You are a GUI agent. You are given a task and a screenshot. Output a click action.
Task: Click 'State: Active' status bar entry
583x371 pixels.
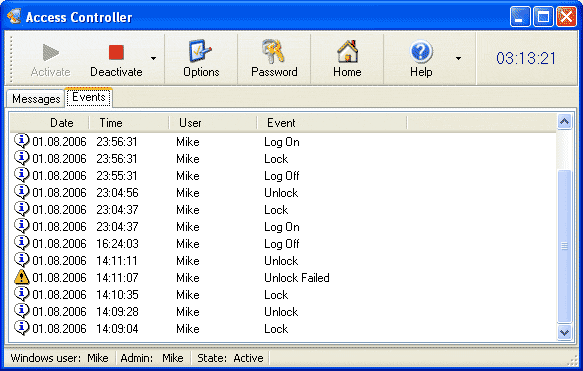(x=230, y=358)
